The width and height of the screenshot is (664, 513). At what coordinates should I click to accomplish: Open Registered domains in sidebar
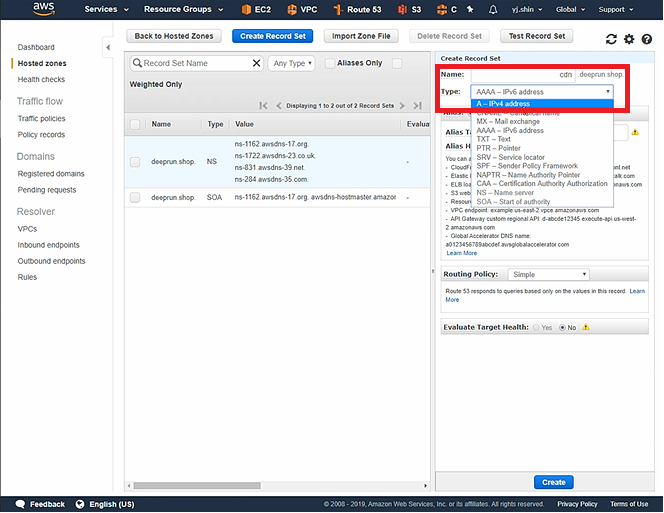51,174
